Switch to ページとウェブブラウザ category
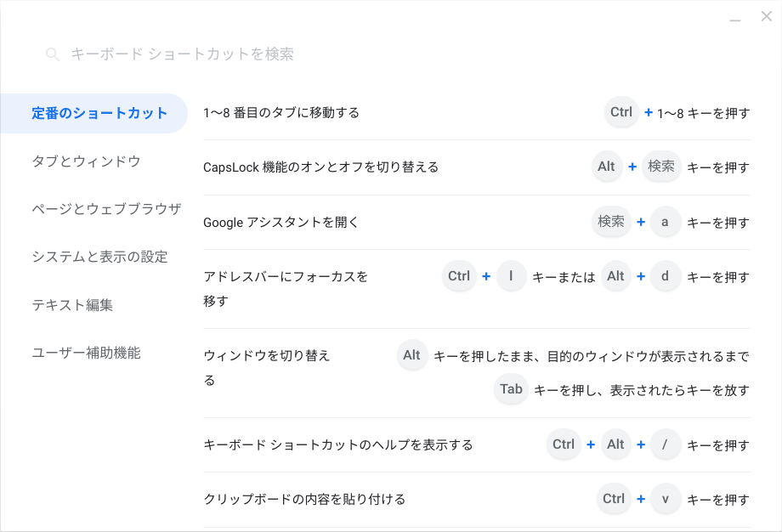Screen dimensions: 782x532 coord(106,208)
